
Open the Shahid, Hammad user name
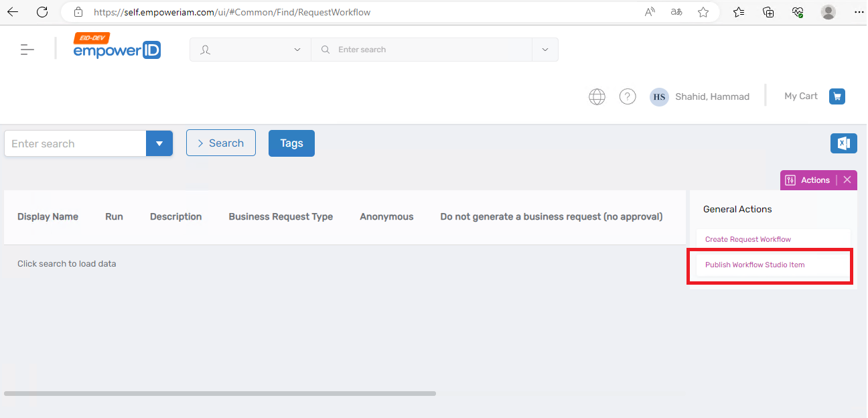[712, 96]
